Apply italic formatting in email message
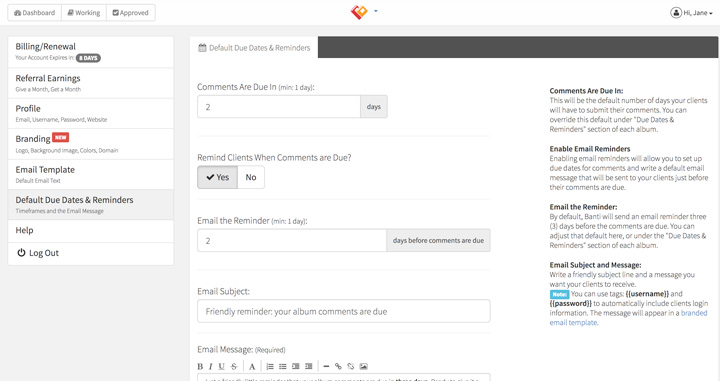 point(210,366)
